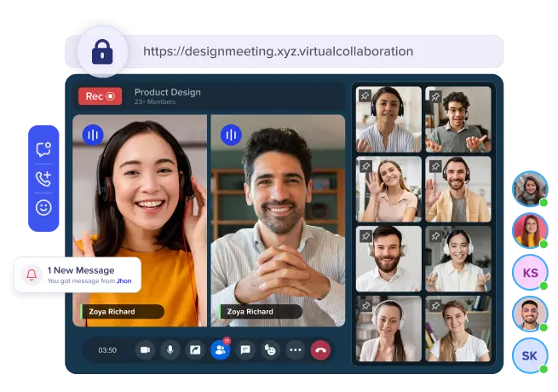Open avatar of bearded man in contacts
This screenshot has width=558, height=392.
[530, 314]
